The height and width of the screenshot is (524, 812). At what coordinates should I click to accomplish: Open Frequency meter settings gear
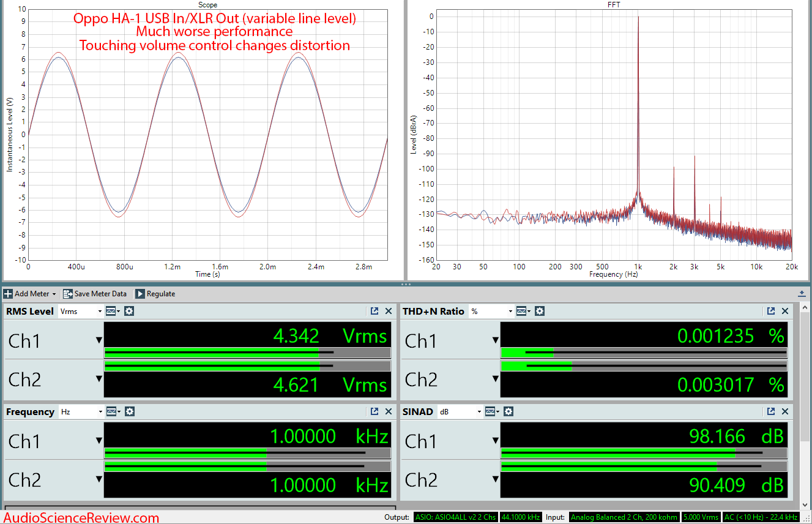pos(129,412)
